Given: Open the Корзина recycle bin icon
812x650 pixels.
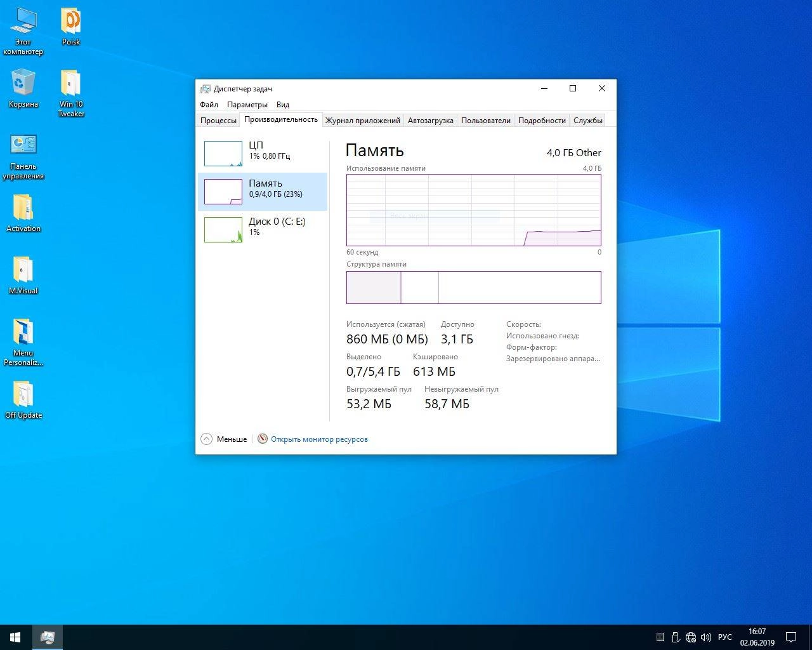Looking at the screenshot, I should (x=23, y=89).
